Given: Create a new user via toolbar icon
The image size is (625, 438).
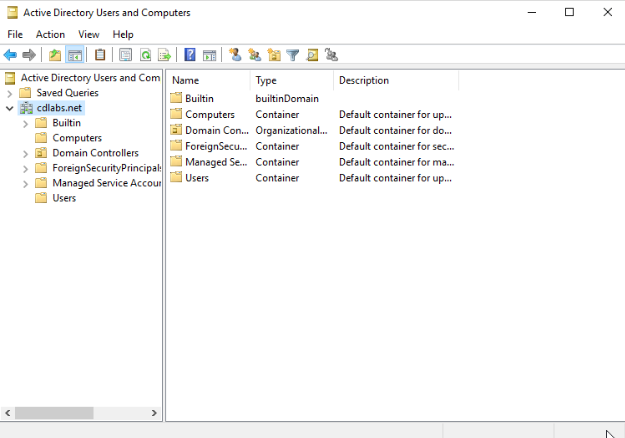Looking at the screenshot, I should click(235, 55).
